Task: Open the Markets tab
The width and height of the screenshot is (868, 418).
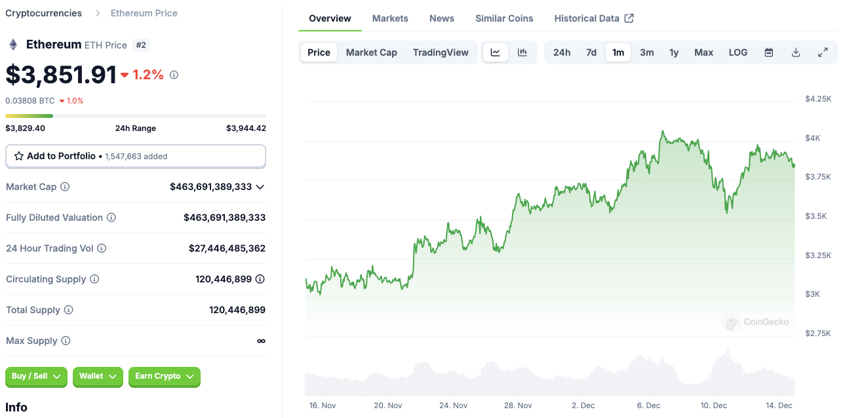Action: 390,18
